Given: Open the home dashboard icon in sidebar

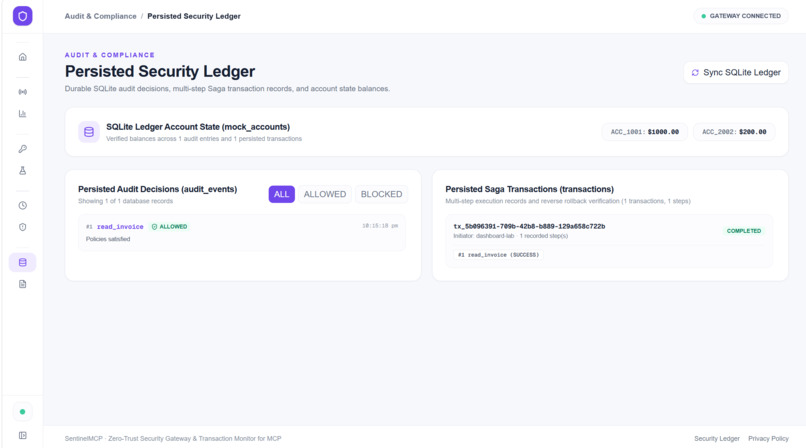Looking at the screenshot, I should [x=23, y=57].
